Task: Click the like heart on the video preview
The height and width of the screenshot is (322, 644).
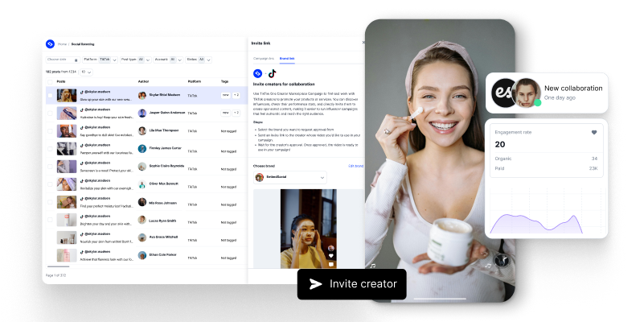Action: [x=330, y=255]
